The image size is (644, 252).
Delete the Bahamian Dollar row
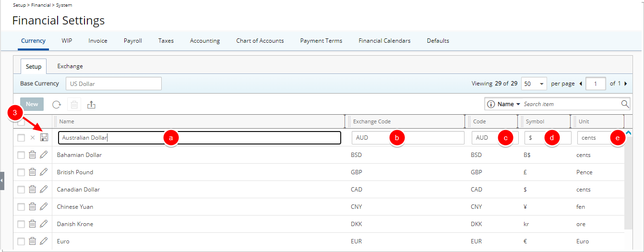pyautogui.click(x=32, y=155)
